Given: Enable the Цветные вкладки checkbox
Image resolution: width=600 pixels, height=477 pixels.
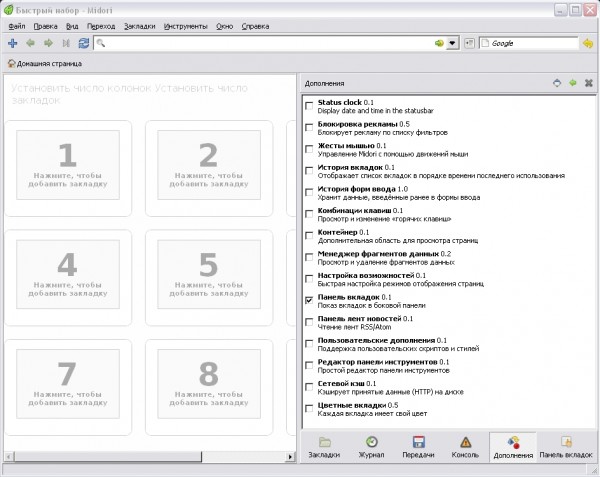Looking at the screenshot, I should pyautogui.click(x=309, y=409).
